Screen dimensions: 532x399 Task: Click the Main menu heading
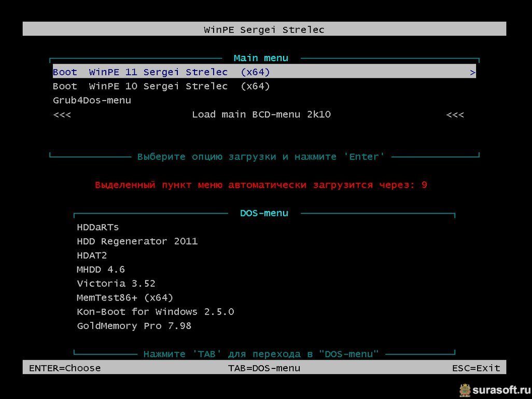tap(261, 58)
